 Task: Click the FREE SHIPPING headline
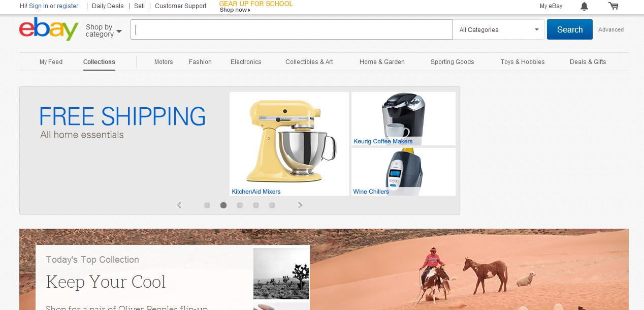122,116
